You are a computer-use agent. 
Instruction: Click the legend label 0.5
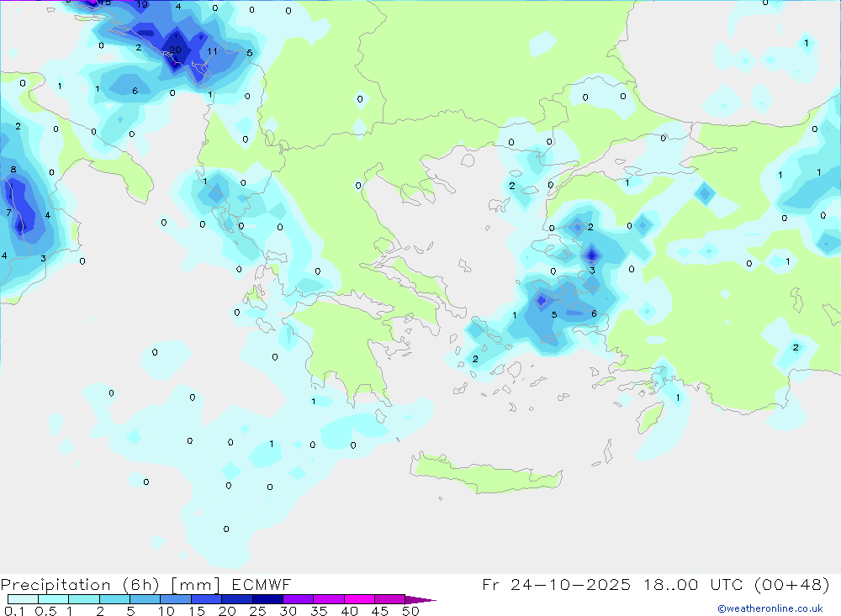[45, 611]
